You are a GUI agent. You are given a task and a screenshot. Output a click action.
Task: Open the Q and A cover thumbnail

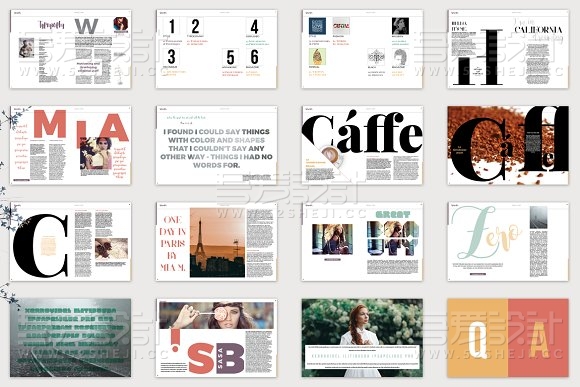tap(508, 338)
